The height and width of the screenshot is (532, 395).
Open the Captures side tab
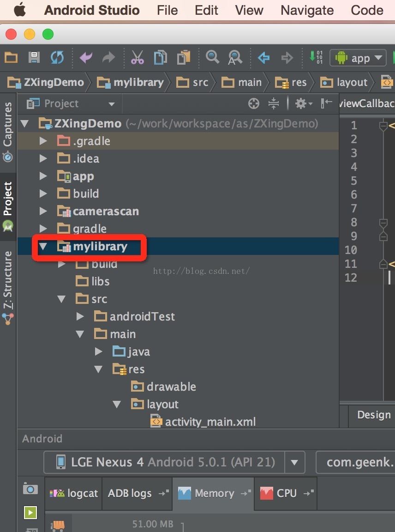click(8, 132)
